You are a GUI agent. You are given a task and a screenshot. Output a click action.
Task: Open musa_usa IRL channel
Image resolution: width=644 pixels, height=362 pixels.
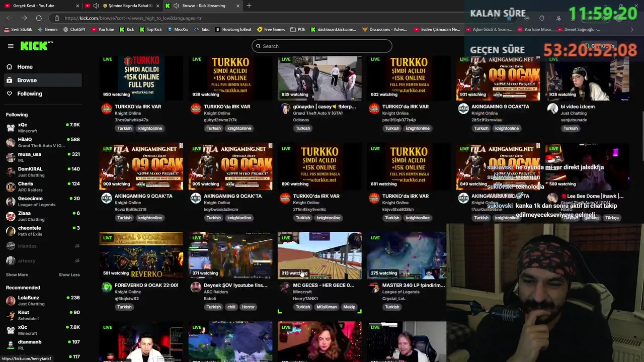pos(43,157)
